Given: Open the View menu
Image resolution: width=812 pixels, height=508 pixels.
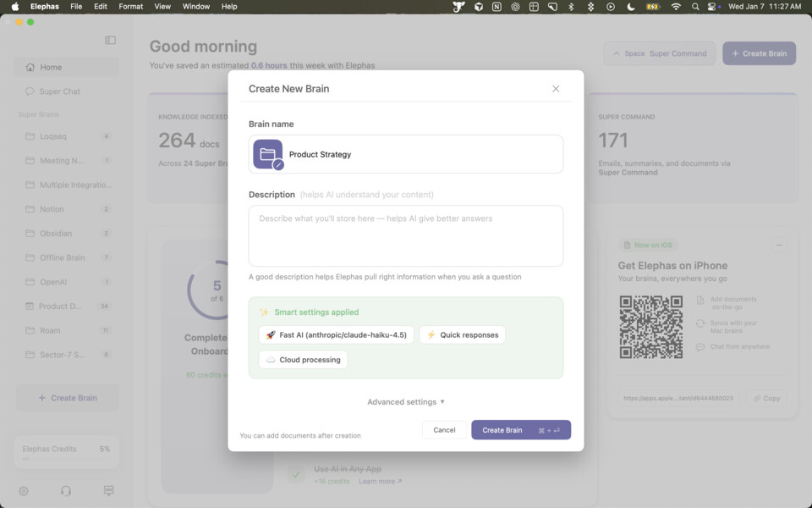Looking at the screenshot, I should pos(162,7).
